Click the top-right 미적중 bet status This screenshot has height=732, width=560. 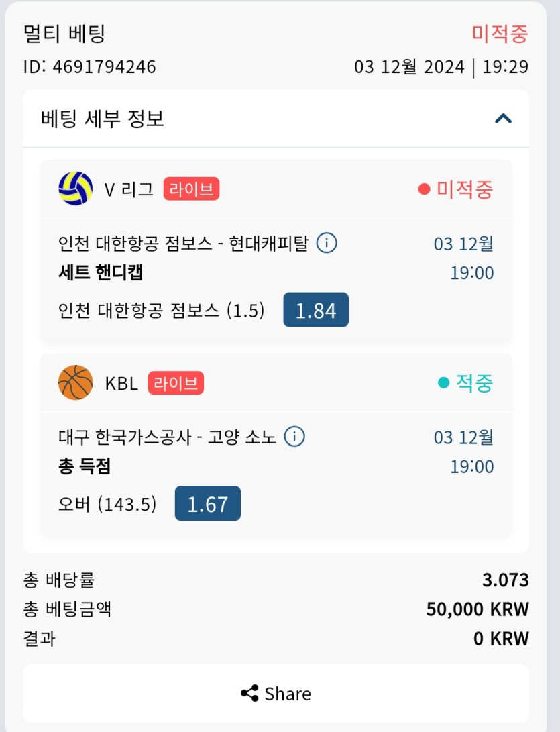click(500, 33)
